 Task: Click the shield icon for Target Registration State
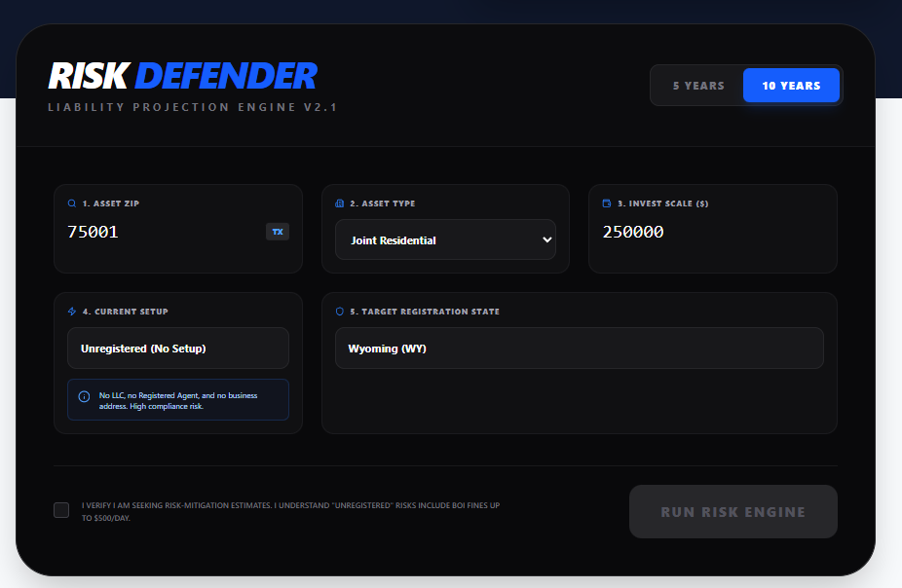pyautogui.click(x=340, y=312)
